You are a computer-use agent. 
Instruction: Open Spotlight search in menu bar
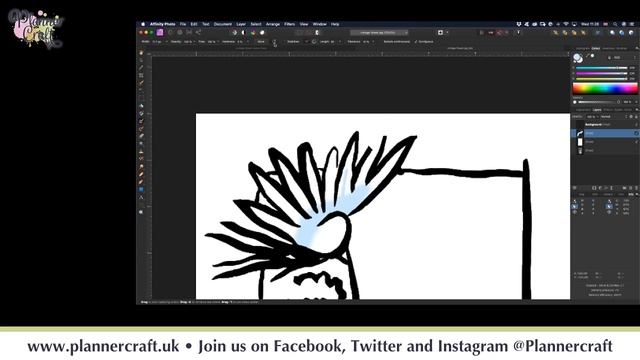615,24
